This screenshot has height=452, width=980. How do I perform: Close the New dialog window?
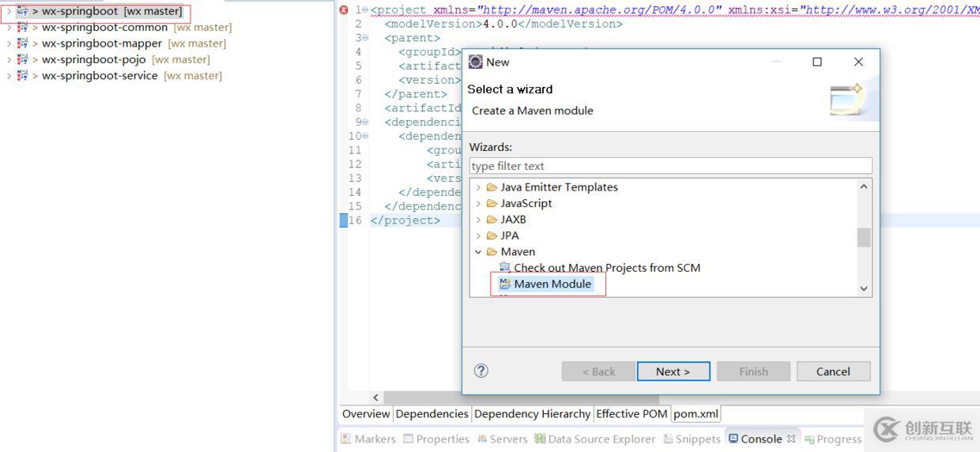[x=858, y=62]
